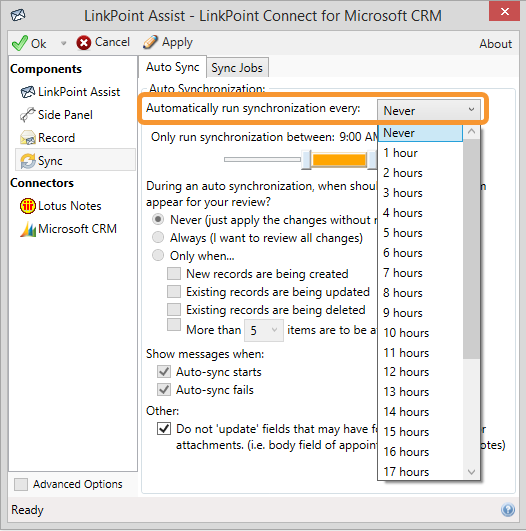Choose Never in the interval list
The image size is (526, 531).
(420, 133)
